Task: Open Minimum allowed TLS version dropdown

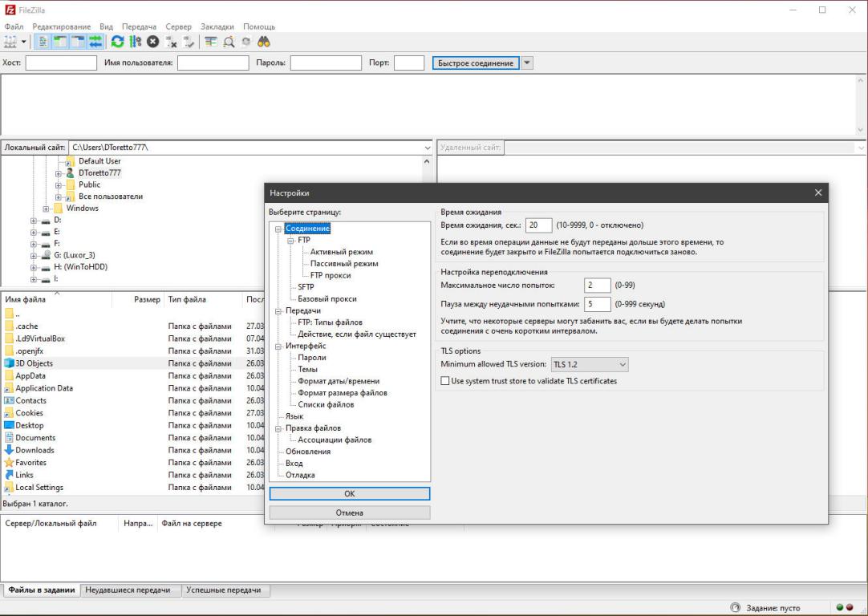Action: coord(589,365)
